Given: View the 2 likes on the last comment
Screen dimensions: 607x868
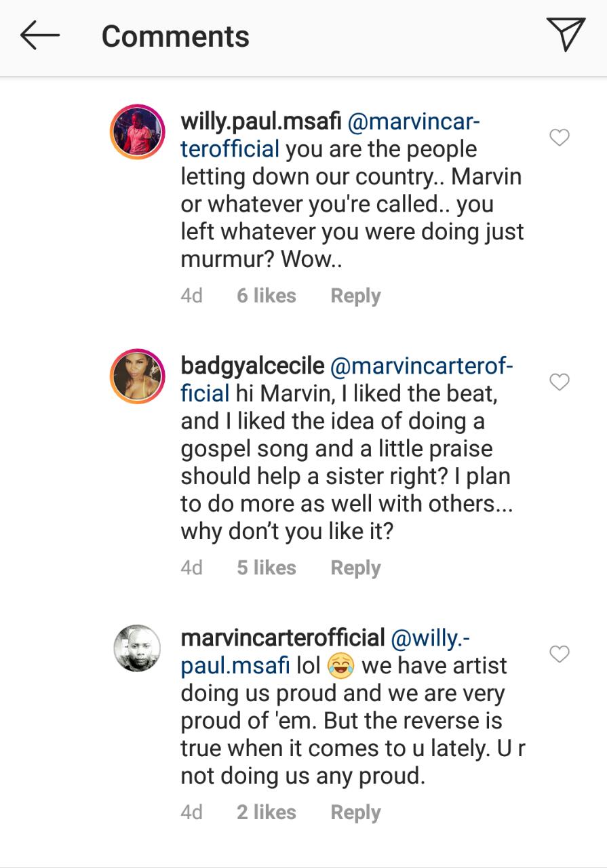Looking at the screenshot, I should 267,812.
